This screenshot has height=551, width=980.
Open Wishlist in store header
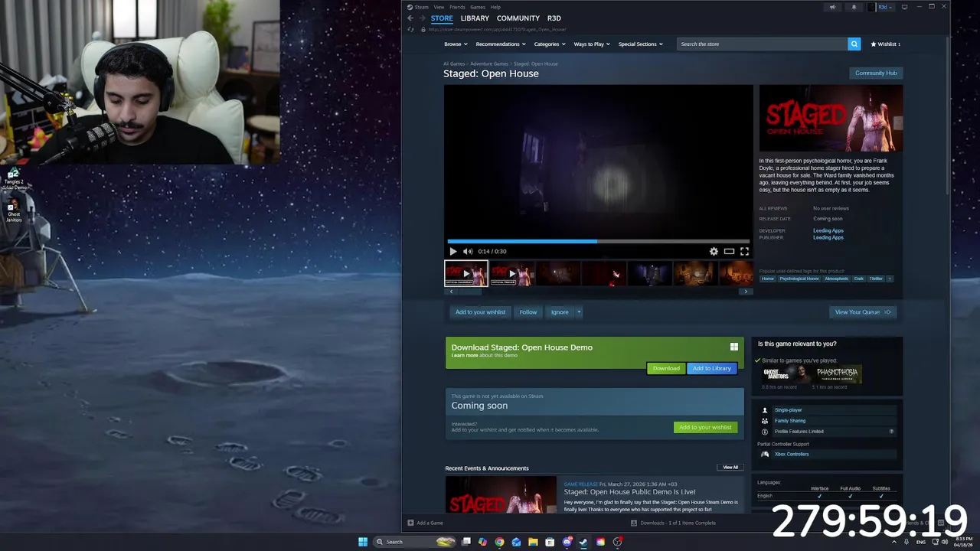885,44
